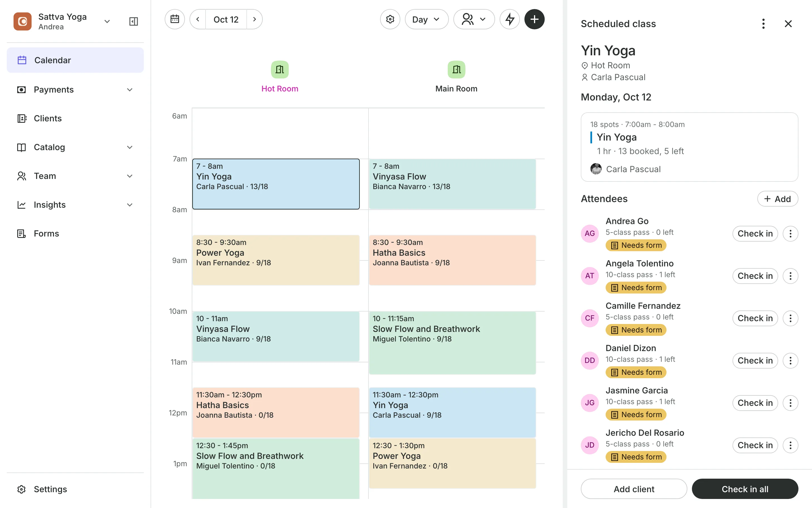This screenshot has width=812, height=508.
Task: Open calendar settings gear icon
Action: [x=390, y=19]
